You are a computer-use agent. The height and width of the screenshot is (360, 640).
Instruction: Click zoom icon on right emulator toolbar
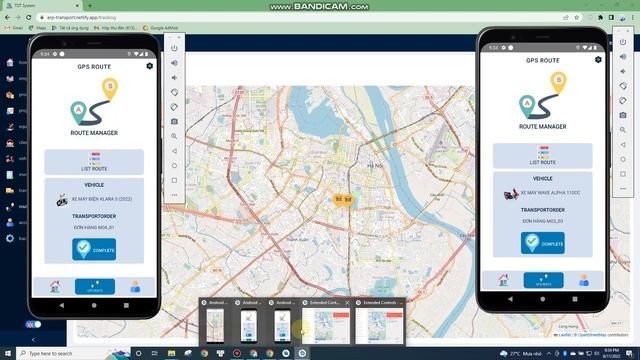[623, 130]
